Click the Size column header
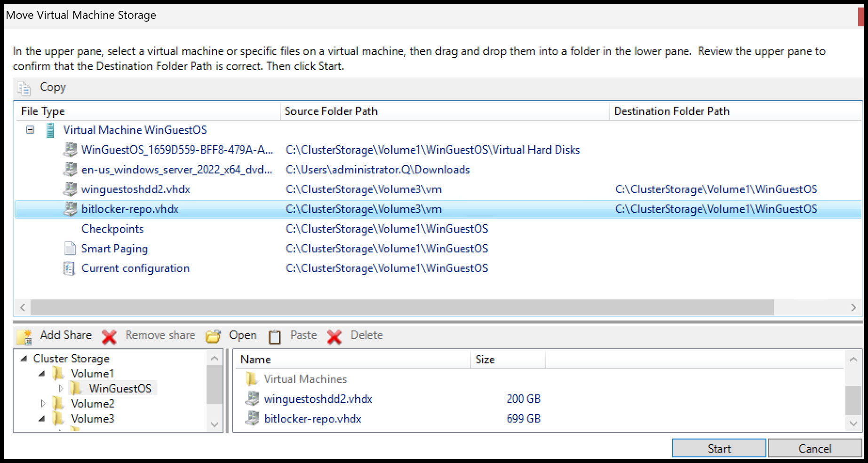Viewport: 868px width, 463px height. coord(508,360)
